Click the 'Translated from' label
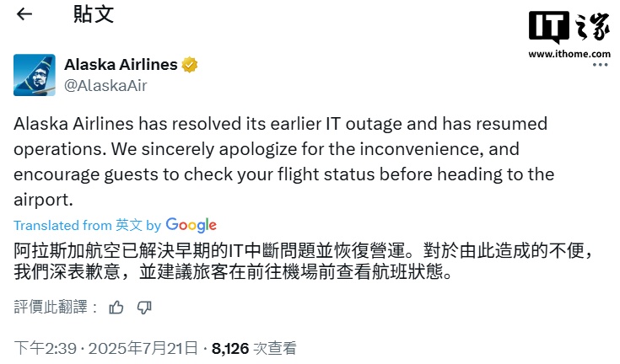Image resolution: width=620 pixels, height=364 pixels. 62,225
